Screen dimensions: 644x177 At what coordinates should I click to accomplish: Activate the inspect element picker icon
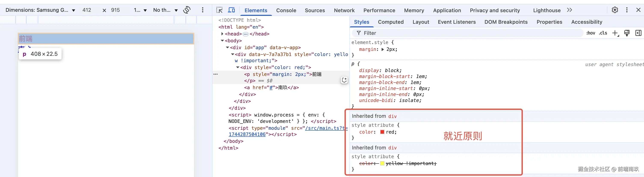tap(219, 10)
